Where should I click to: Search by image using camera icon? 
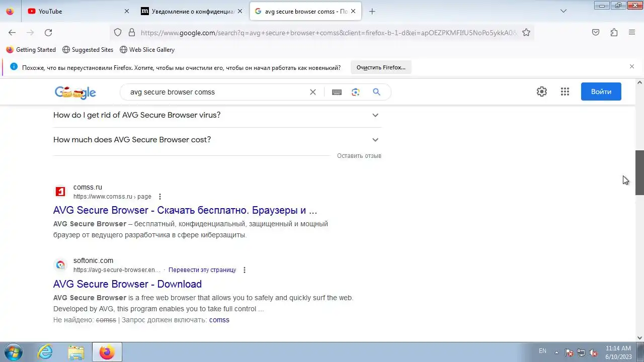point(356,92)
